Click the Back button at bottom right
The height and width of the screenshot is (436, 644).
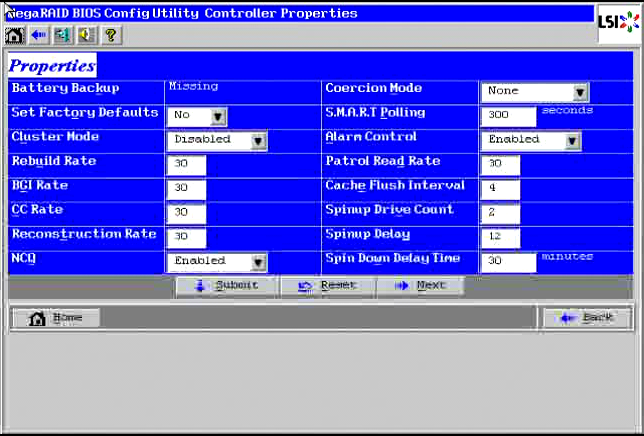pos(587,318)
